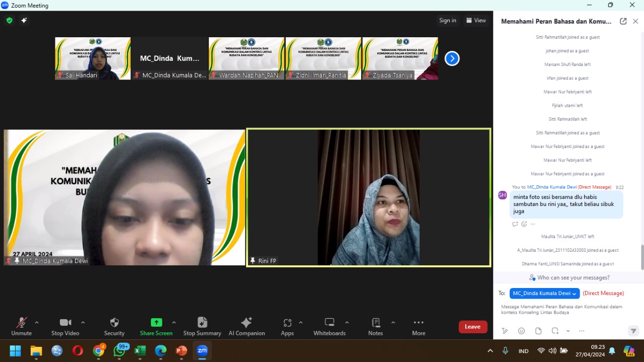
Task: Select Ziyada Tsaniya participant thumbnail
Action: tap(400, 58)
